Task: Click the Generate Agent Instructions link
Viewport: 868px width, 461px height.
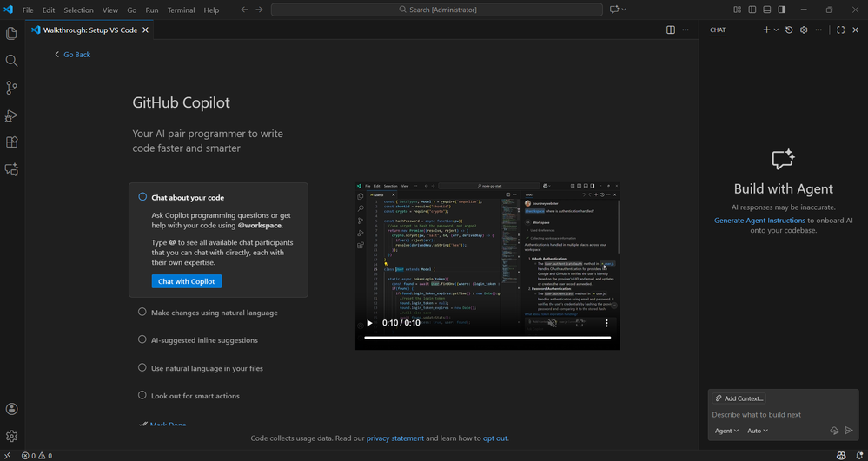Action: coord(759,221)
